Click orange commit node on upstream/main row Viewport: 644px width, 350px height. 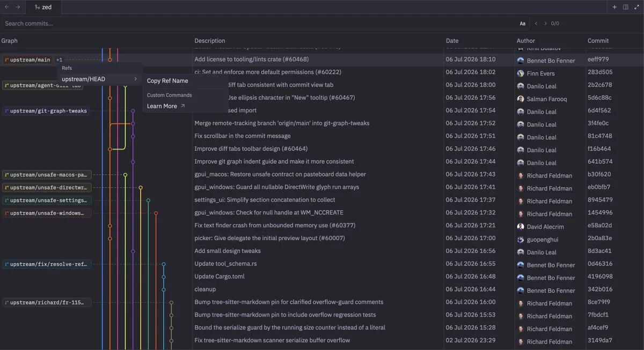110,59
